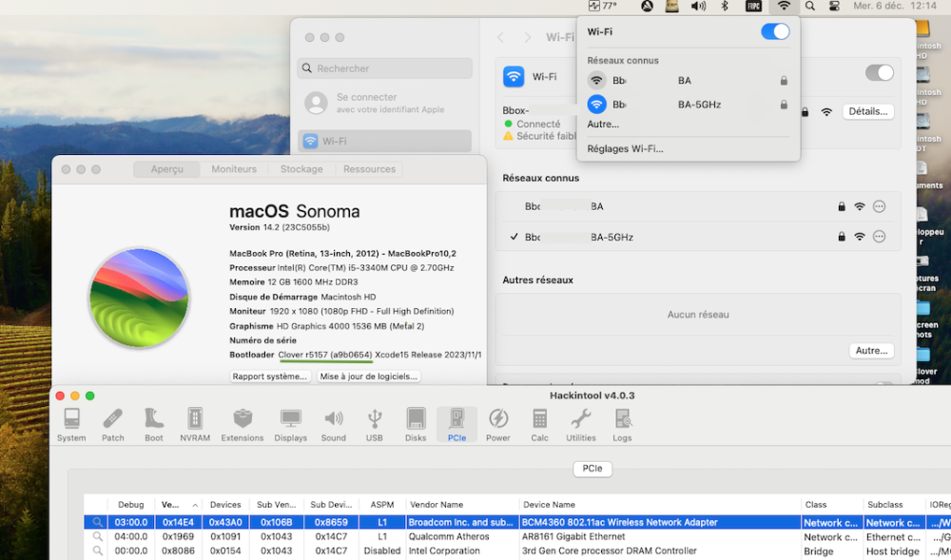Open Control Center in the menu bar

tap(835, 6)
